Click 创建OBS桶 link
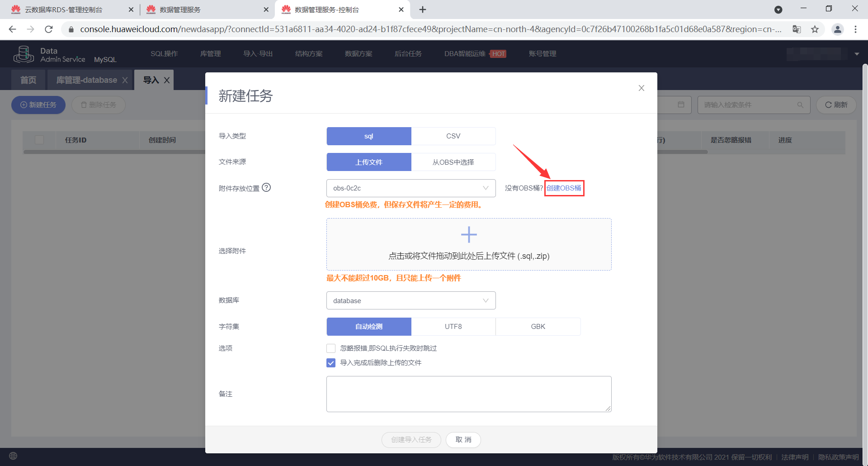Image resolution: width=868 pixels, height=466 pixels. 564,188
